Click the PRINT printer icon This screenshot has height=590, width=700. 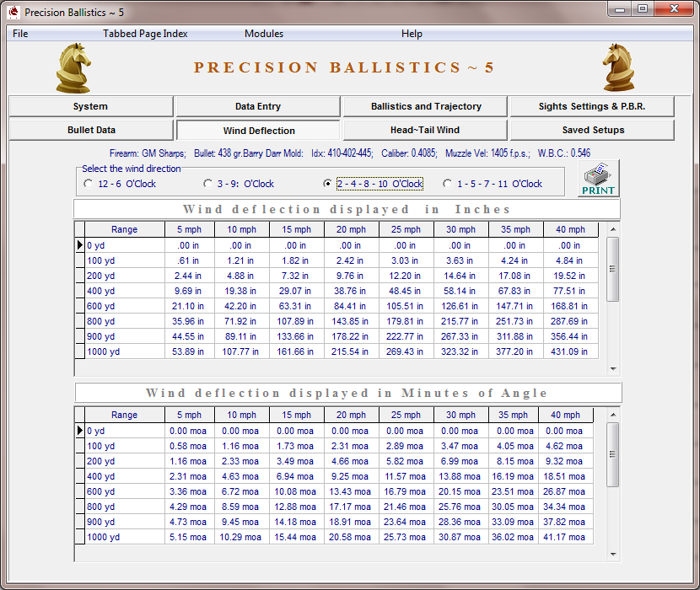coord(598,179)
